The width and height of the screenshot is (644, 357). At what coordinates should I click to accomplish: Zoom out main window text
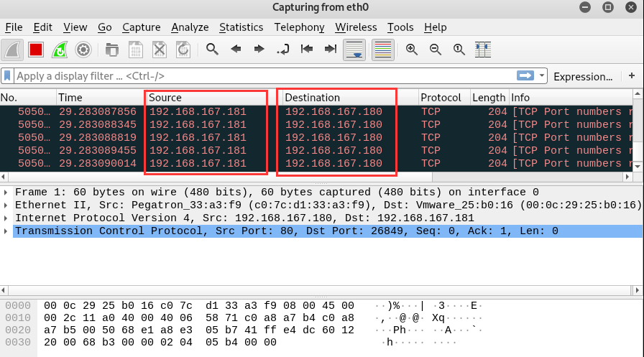pos(436,50)
